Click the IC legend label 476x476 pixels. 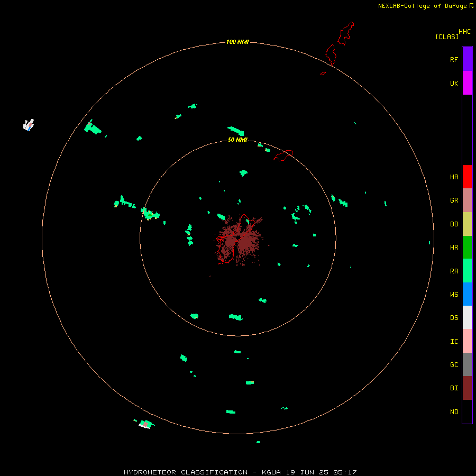[x=454, y=342]
